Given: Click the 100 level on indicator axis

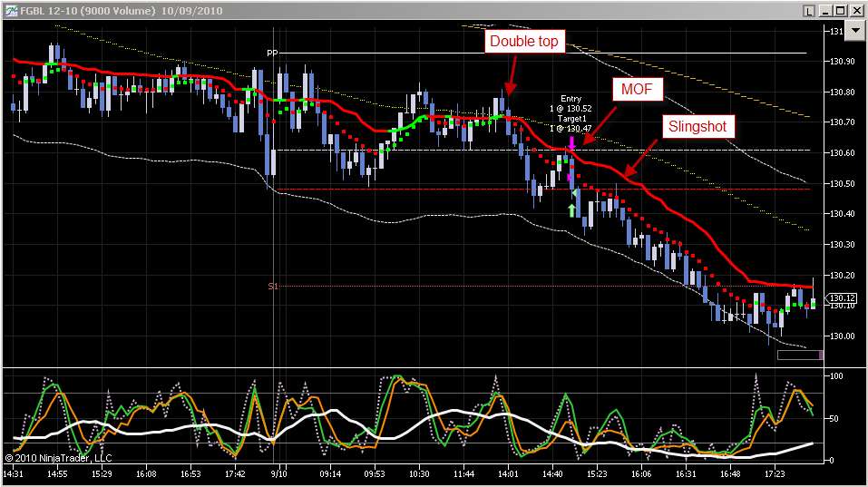Looking at the screenshot, I should pyautogui.click(x=836, y=375).
